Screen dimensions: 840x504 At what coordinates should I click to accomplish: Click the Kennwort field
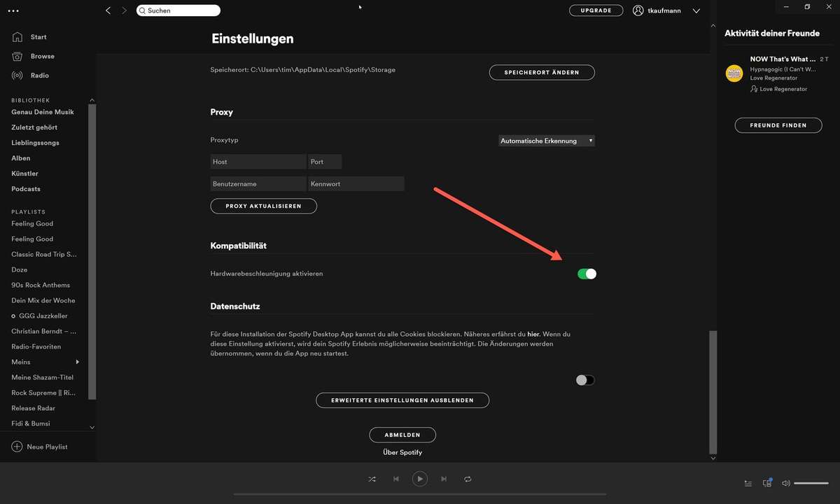pos(356,184)
